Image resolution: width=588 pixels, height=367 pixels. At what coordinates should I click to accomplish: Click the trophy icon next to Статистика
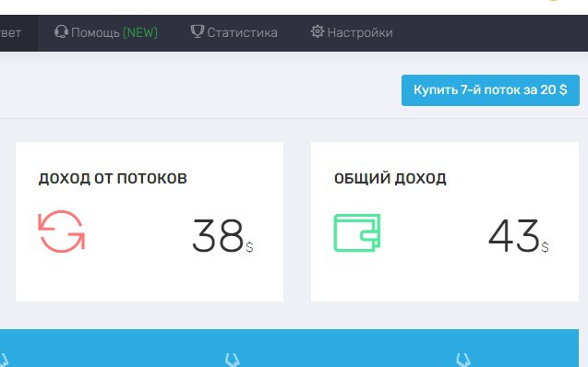pos(198,31)
